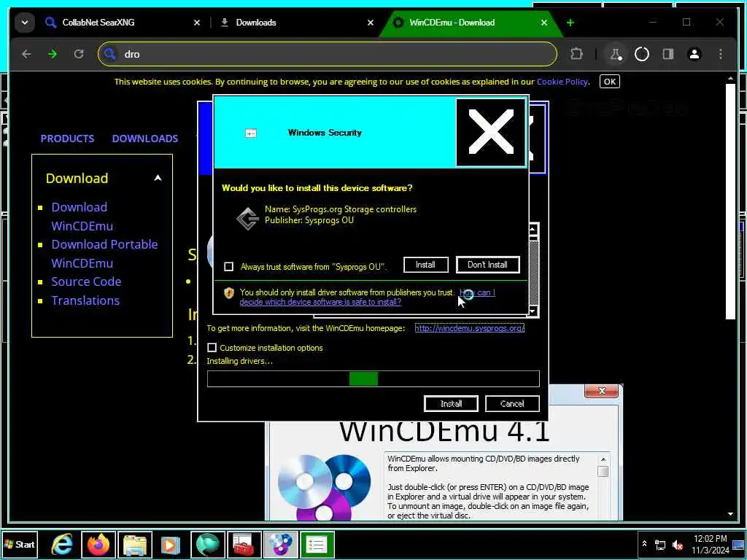Click the security shield warning icon
747x560 pixels.
(229, 293)
